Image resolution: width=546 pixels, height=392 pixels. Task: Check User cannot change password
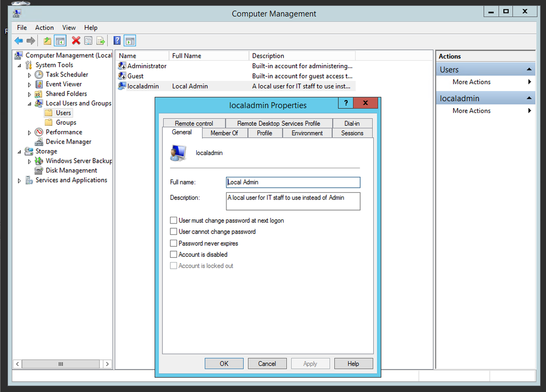click(173, 231)
